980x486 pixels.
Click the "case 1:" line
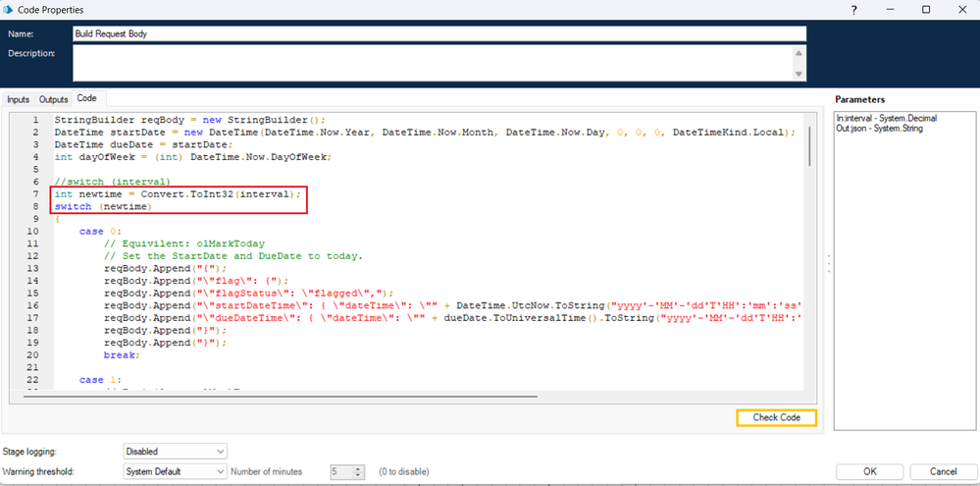coord(101,380)
